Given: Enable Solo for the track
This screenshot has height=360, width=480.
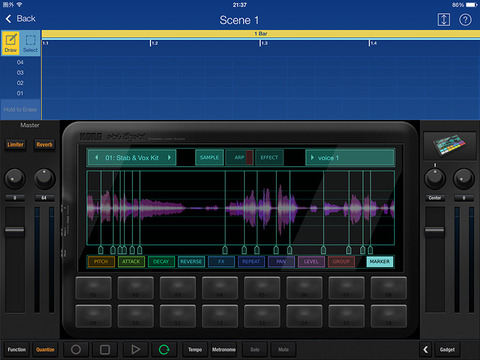Looking at the screenshot, I should coord(255,349).
